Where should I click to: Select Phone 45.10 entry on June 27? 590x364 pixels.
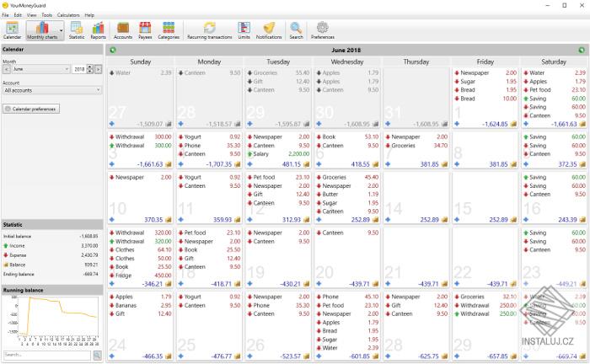[x=347, y=297]
